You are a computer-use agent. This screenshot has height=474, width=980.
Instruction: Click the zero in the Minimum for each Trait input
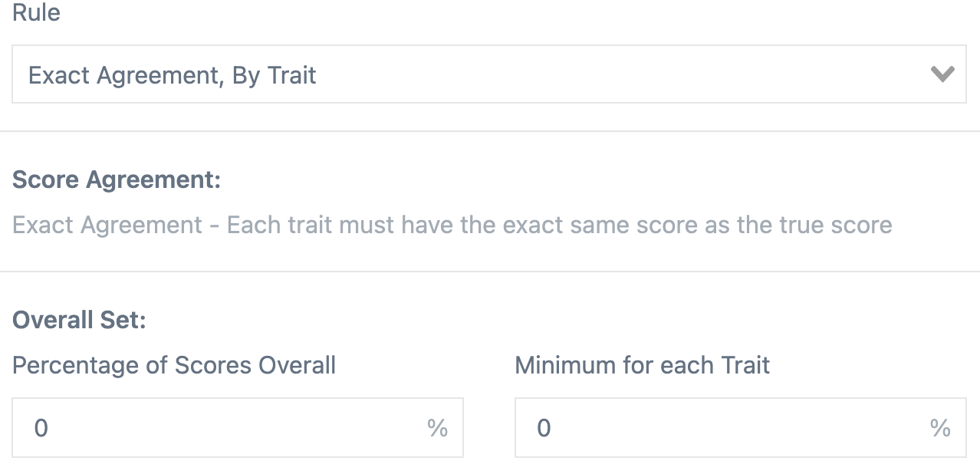tap(543, 428)
